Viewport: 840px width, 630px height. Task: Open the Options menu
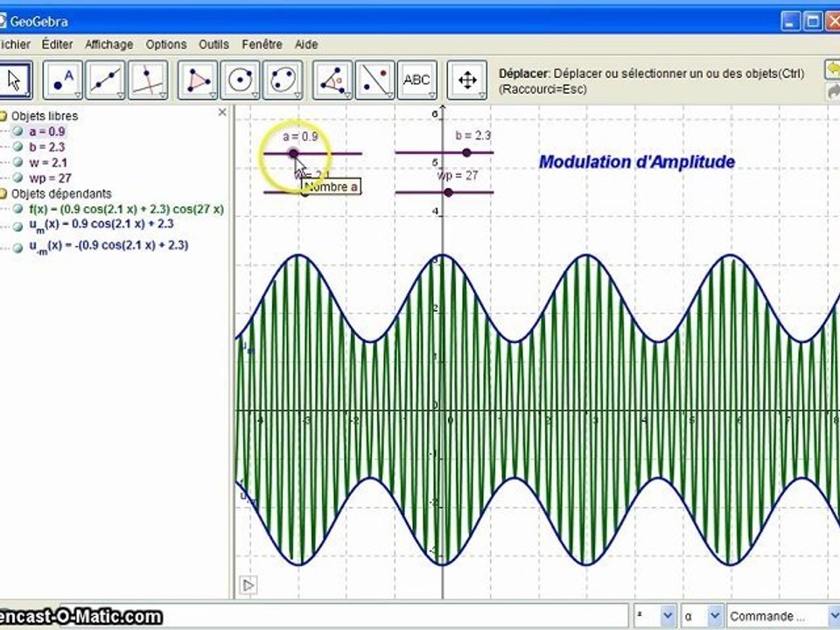tap(166, 45)
